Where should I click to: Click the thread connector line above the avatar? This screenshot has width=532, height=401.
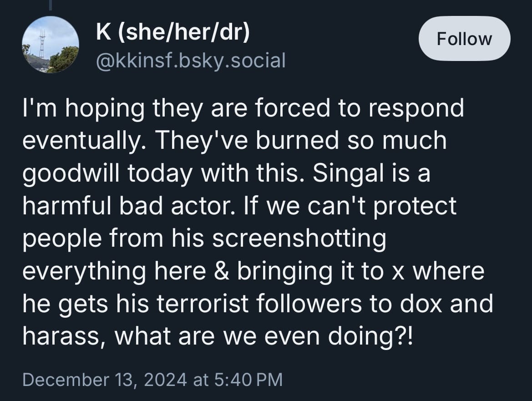[50, 5]
